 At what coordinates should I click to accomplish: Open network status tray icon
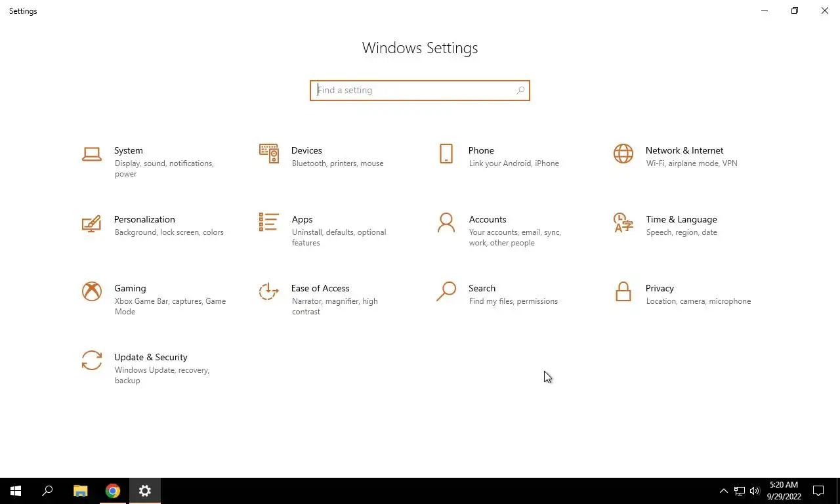[x=740, y=491]
